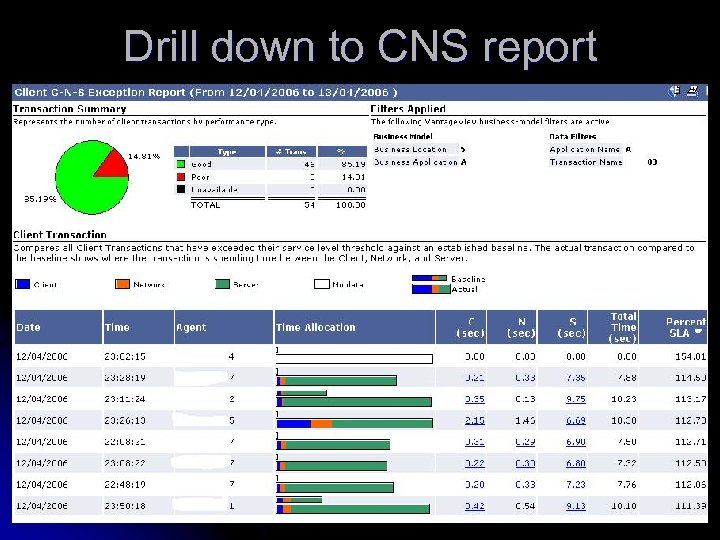Click the print report icon in header bar
This screenshot has width=720, height=540.
[x=692, y=91]
